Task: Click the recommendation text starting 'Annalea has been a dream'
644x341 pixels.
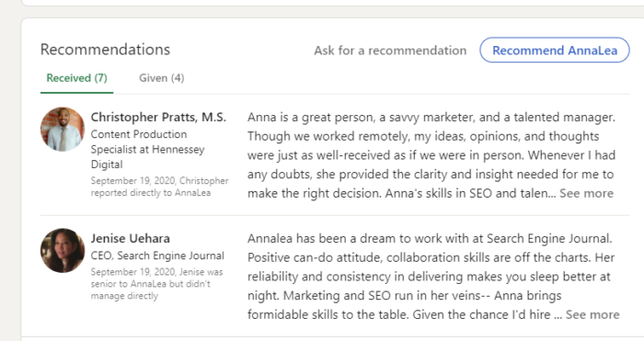Action: coord(431,276)
